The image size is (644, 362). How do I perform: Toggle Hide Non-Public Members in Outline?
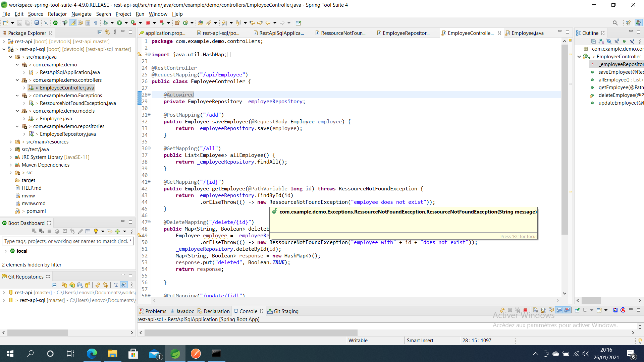tap(624, 41)
